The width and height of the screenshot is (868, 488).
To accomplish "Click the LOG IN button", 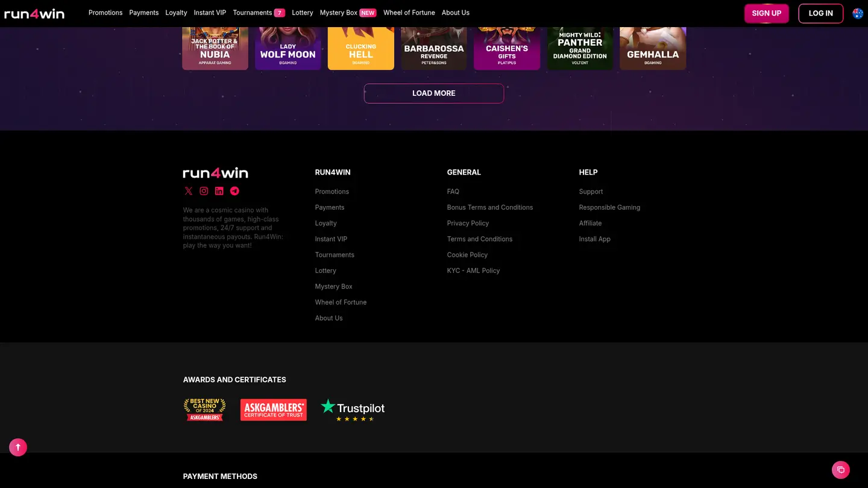I will pos(821,13).
